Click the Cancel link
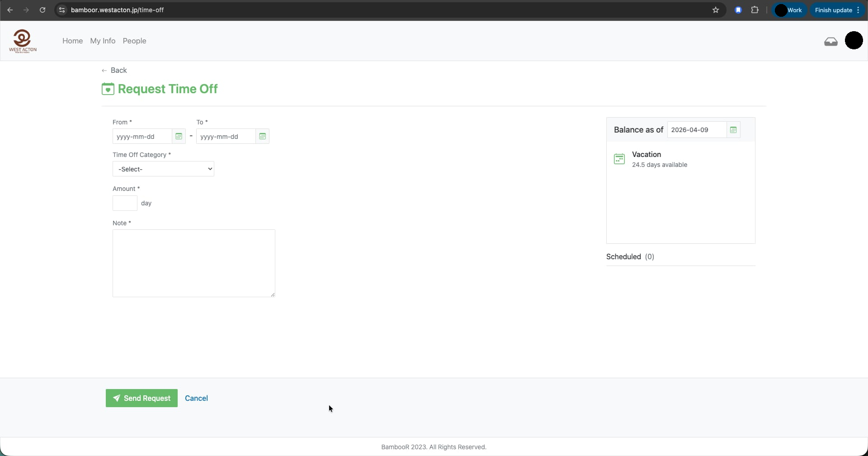 tap(196, 398)
